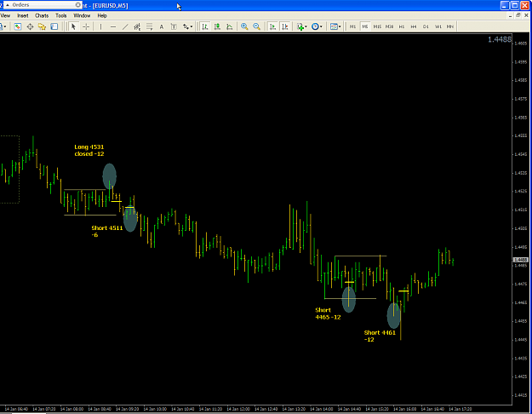Switch timeframe to H1
This screenshot has width=532, height=414.
[x=402, y=26]
